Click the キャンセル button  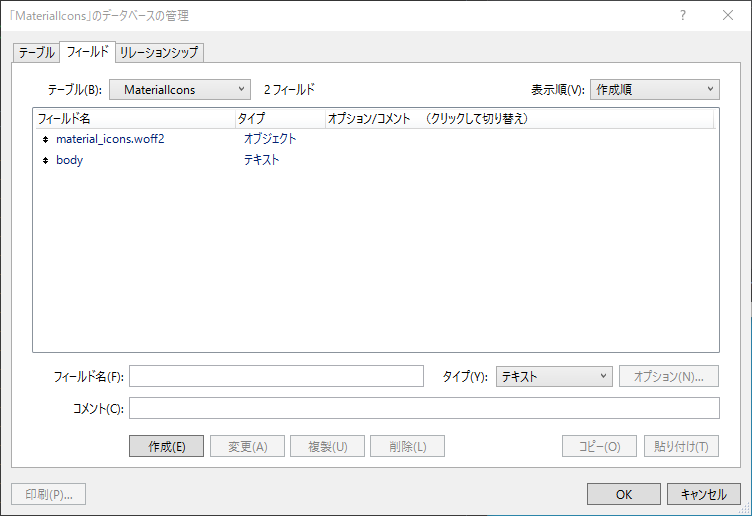pyautogui.click(x=704, y=494)
